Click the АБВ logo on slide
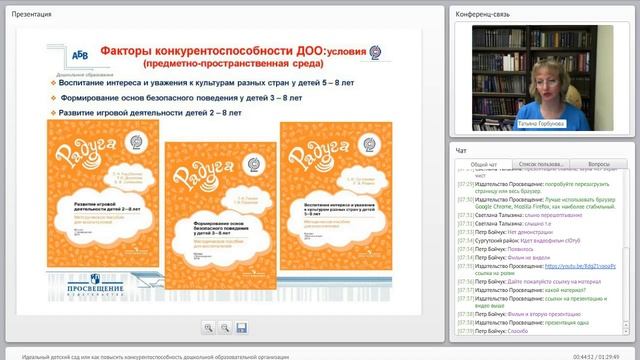This screenshot has height=360, width=640. point(80,55)
